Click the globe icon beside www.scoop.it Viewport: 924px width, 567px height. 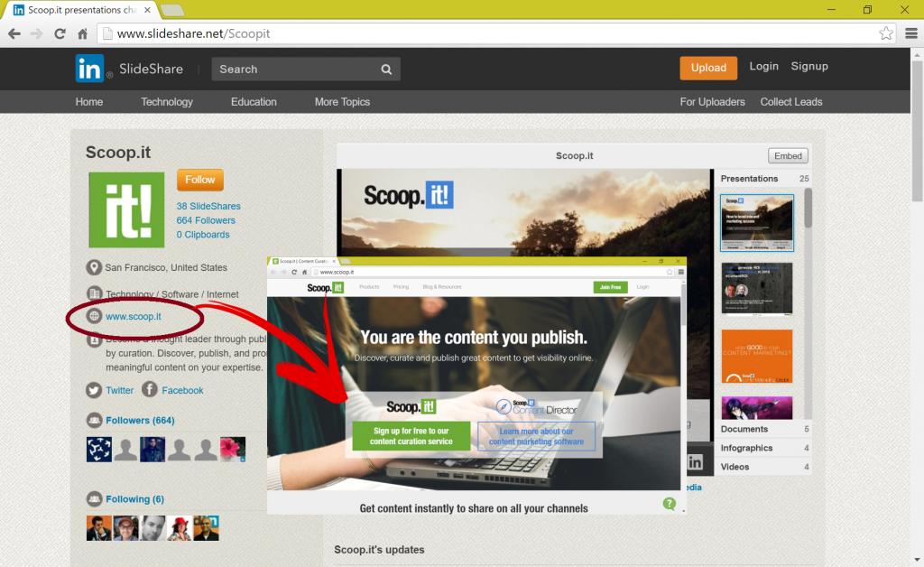click(94, 316)
